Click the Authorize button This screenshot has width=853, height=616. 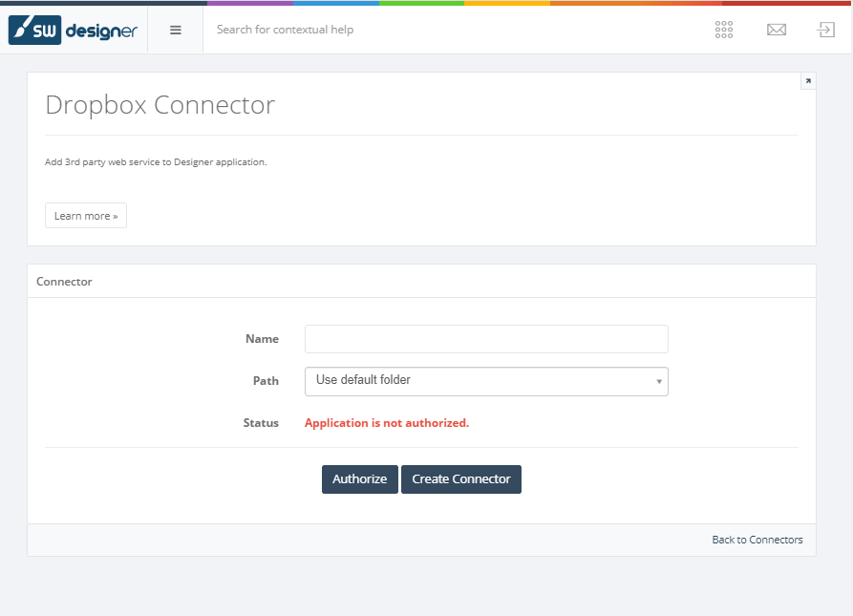[x=359, y=479]
